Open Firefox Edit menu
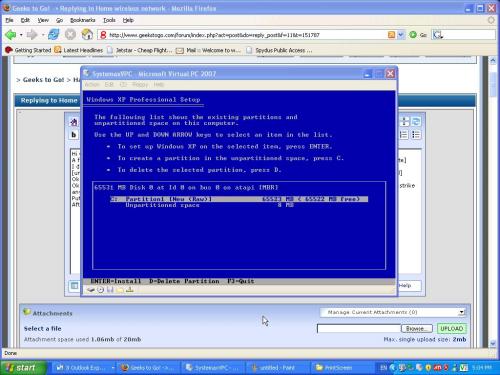Image resolution: width=500 pixels, height=375 pixels. pyautogui.click(x=25, y=20)
